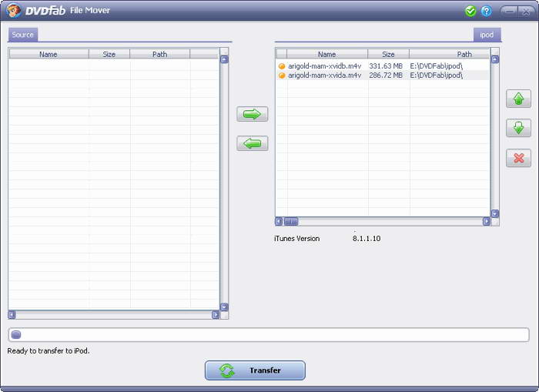Click the ipod list scroll up arrow

click(x=495, y=59)
